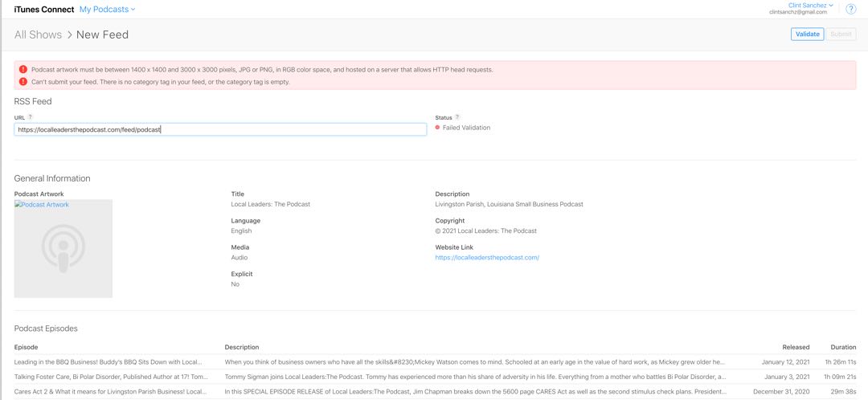Open the localleadersthepodcast.com website link
The image size is (868, 400).
(x=487, y=258)
